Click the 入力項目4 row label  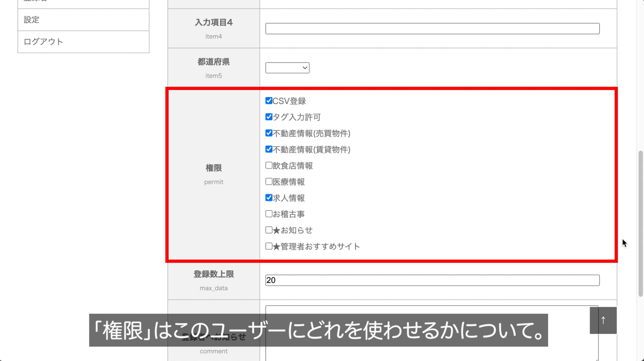[x=213, y=23]
